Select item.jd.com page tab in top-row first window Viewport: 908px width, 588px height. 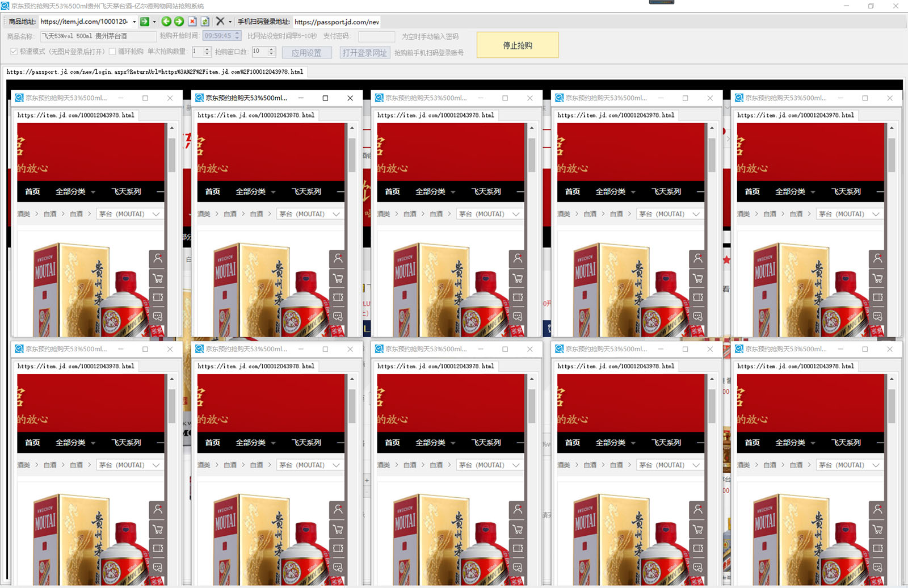pyautogui.click(x=76, y=115)
